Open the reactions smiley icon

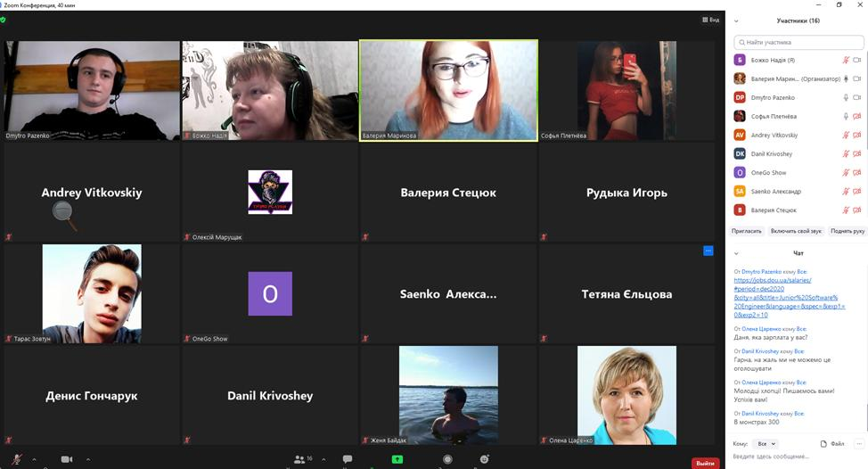point(484,459)
